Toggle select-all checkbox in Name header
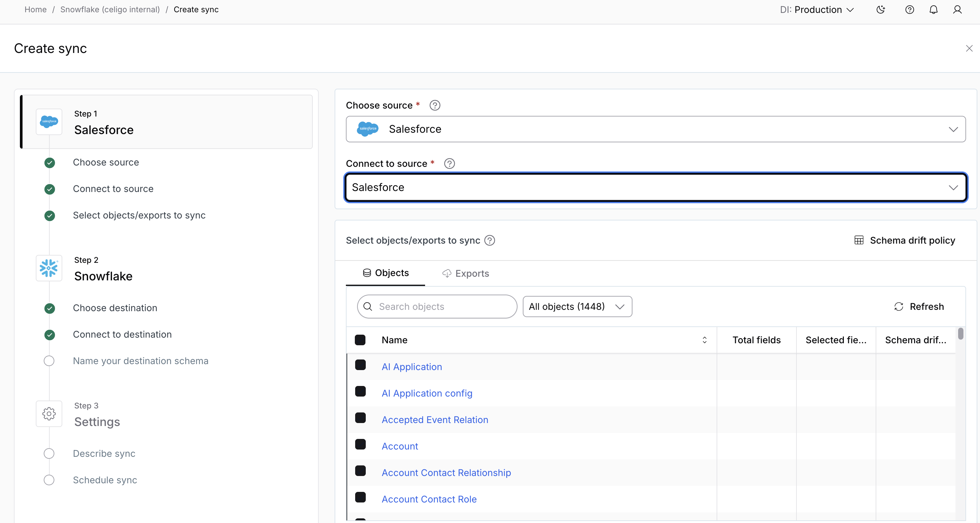 point(360,340)
